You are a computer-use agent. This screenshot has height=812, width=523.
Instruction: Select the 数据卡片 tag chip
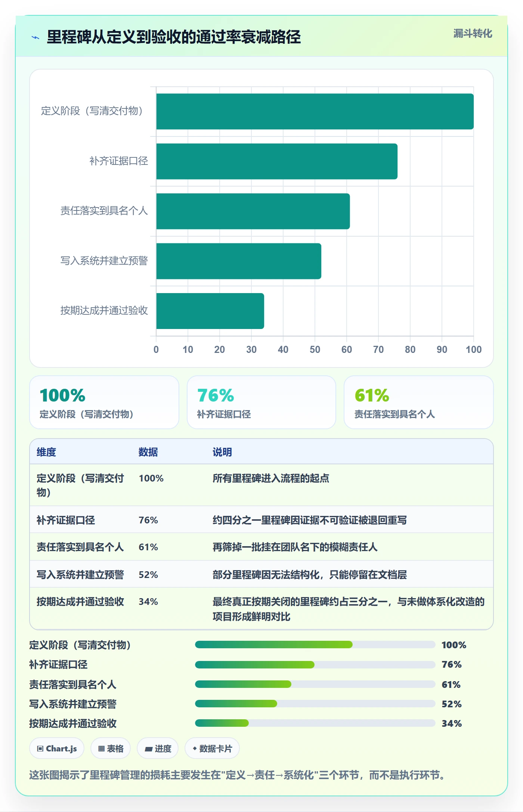tap(212, 748)
